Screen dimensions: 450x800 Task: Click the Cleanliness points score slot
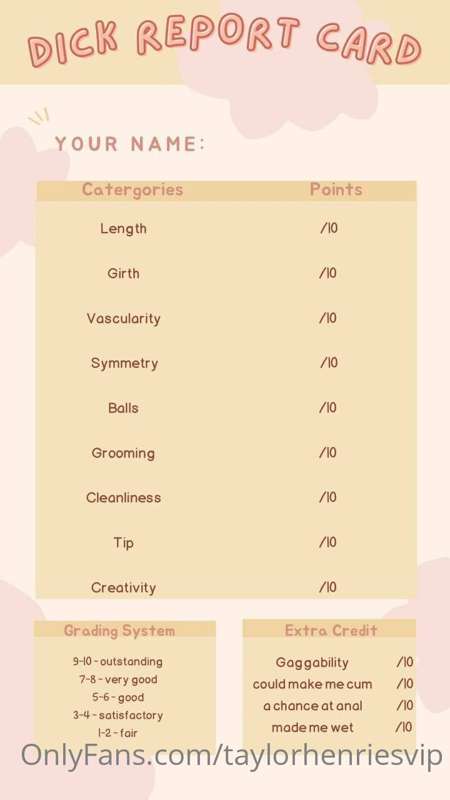click(328, 497)
